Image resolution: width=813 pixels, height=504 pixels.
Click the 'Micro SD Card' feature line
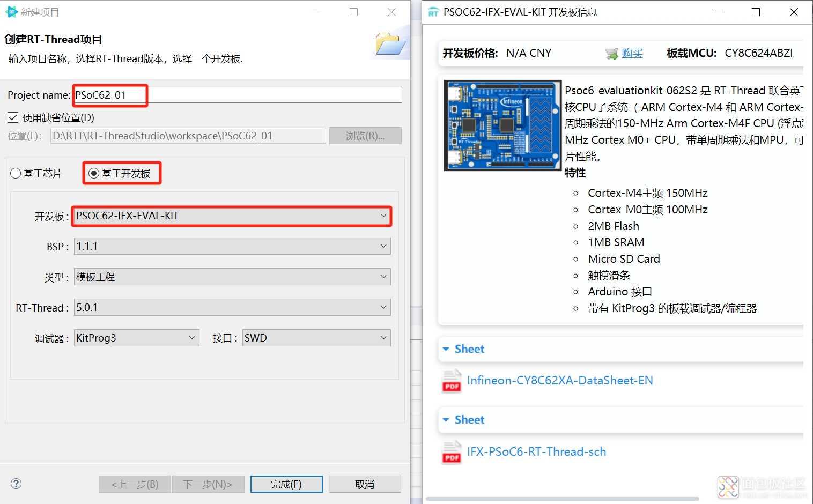[624, 259]
